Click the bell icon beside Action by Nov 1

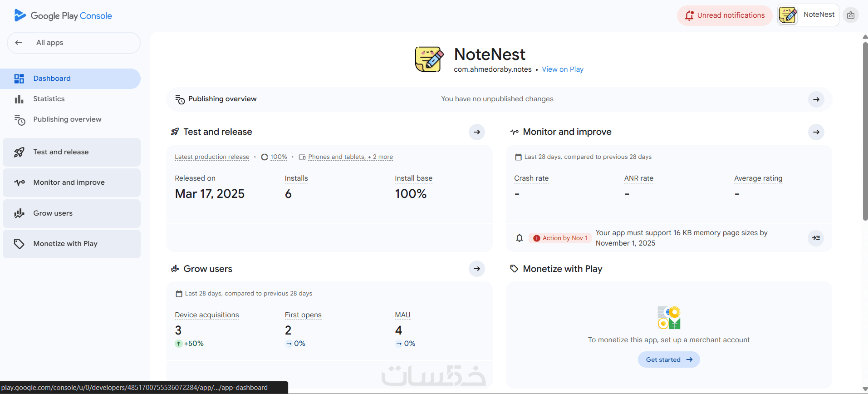point(520,238)
